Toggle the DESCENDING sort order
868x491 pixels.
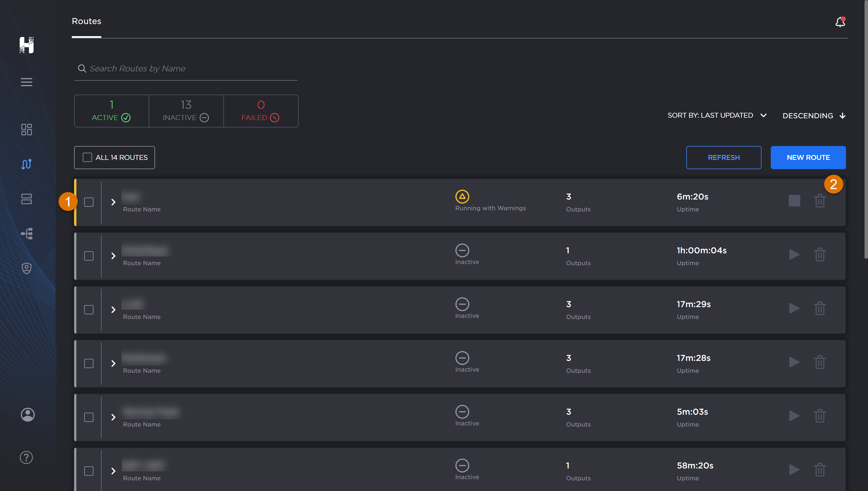point(814,116)
